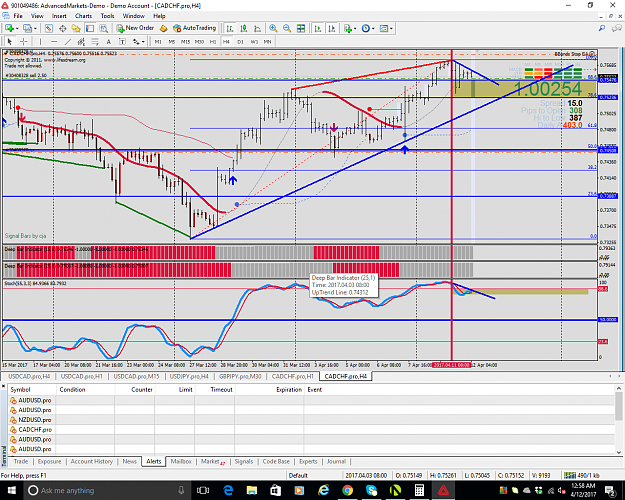
Task: Select the Draw Text tool
Action: coord(108,41)
